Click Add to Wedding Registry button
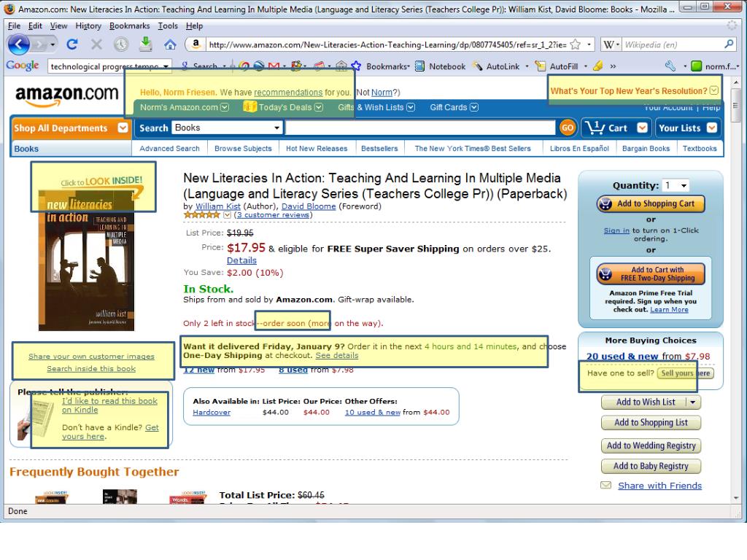This screenshot has height=560, width=747. point(651,446)
